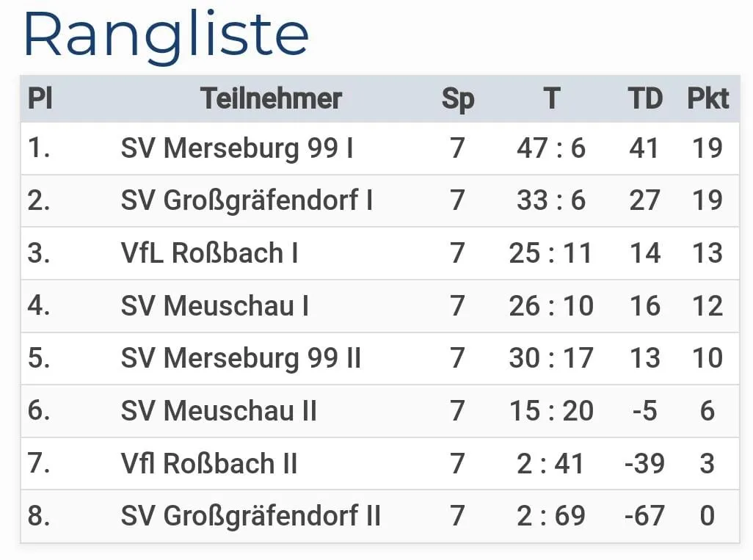Click SV Merseburg 99 II team
The height and width of the screenshot is (560, 753).
click(241, 358)
